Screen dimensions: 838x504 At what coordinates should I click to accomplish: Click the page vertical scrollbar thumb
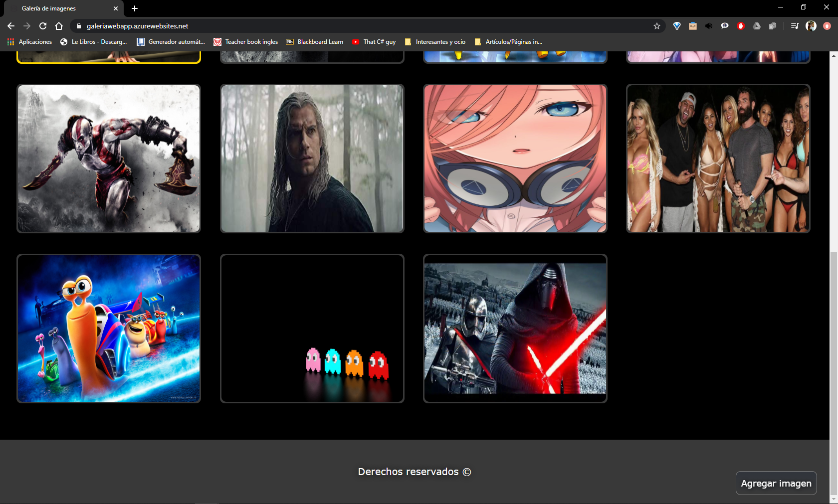coord(834,373)
